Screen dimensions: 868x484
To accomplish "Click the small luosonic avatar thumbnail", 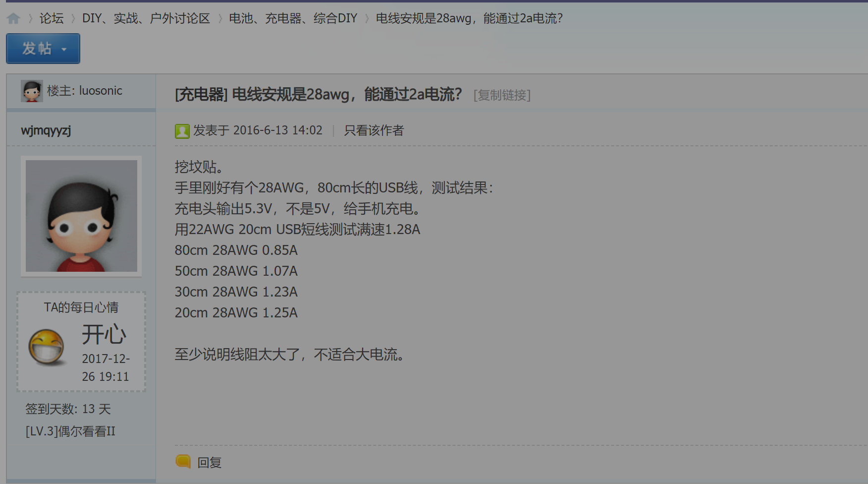I will 32,91.
